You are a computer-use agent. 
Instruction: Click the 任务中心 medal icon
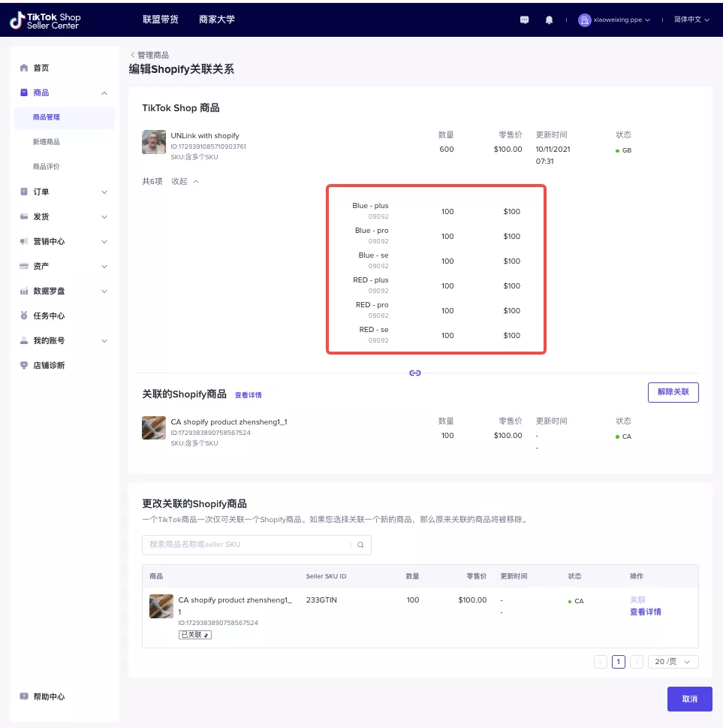coord(24,316)
